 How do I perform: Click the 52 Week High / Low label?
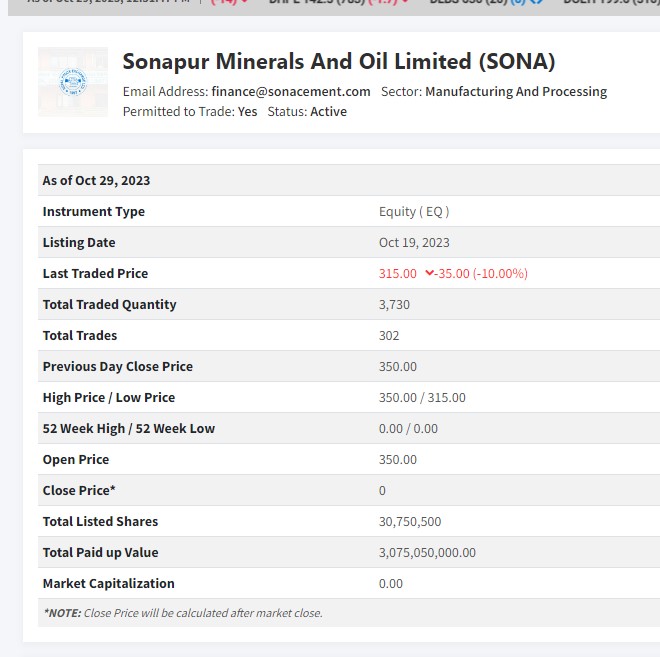coord(129,428)
